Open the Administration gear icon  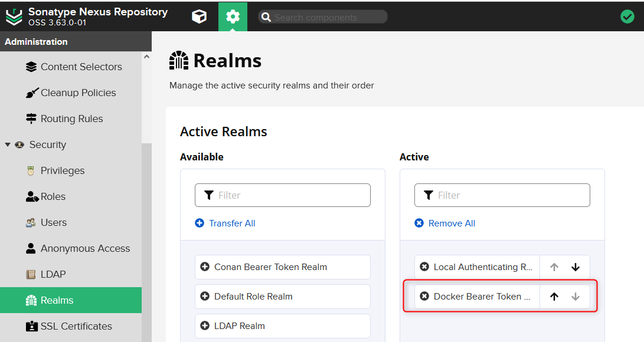click(x=233, y=17)
